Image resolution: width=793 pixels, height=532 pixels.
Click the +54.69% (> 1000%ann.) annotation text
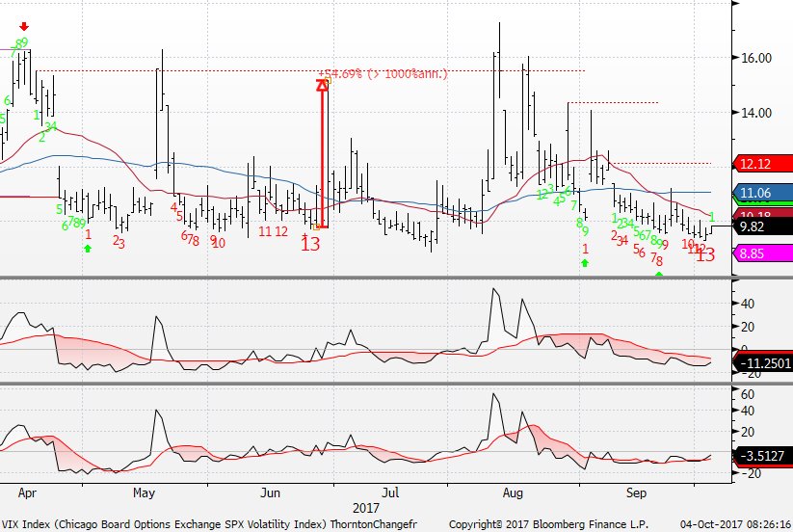tap(383, 74)
